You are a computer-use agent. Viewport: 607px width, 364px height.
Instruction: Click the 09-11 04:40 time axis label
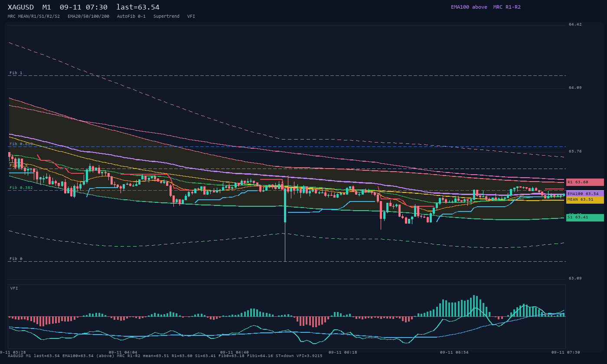(x=235, y=352)
